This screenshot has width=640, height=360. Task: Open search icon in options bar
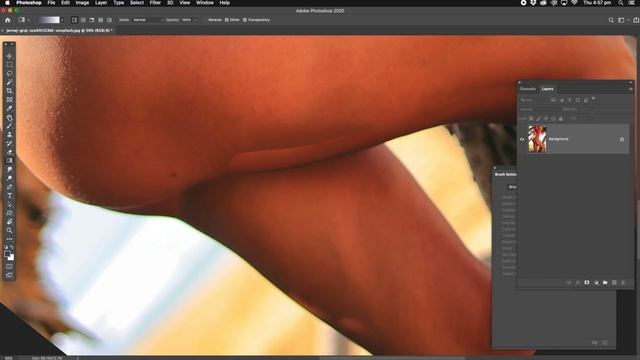tap(611, 20)
